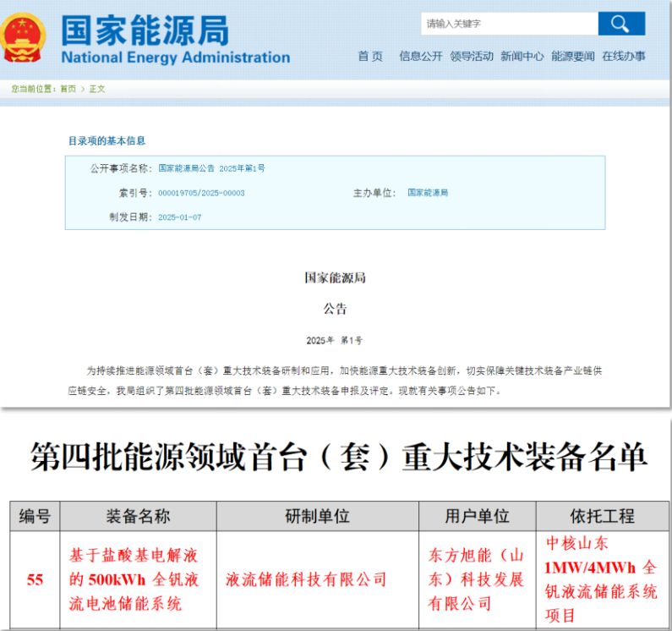
Task: Switch to the 新闻中心 section
Action: pyautogui.click(x=522, y=57)
